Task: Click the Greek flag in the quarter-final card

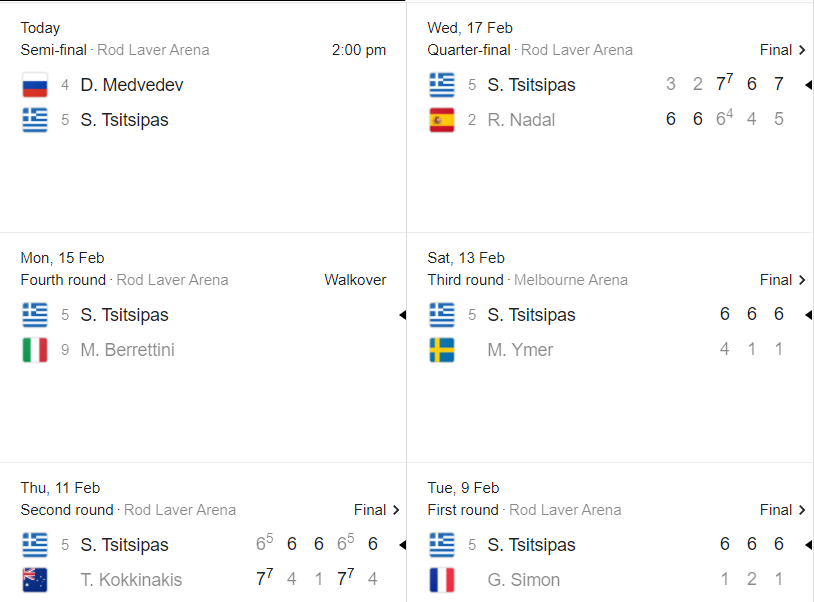Action: tap(441, 85)
